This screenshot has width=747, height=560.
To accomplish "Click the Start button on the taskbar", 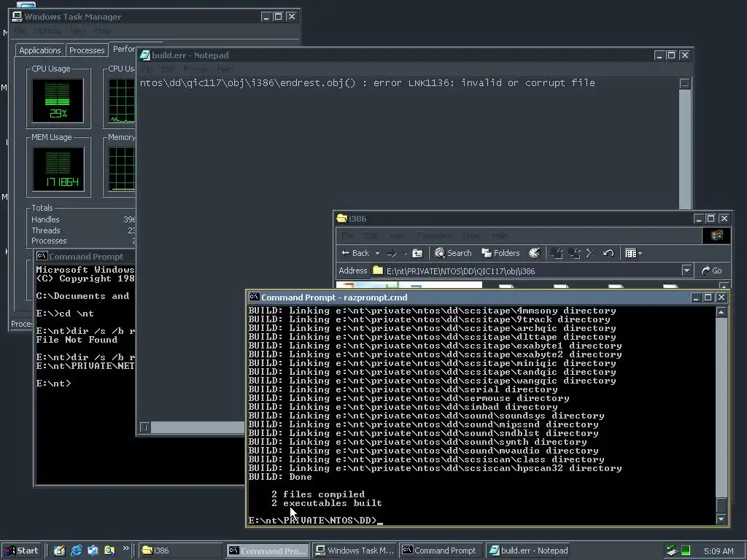I will 21,551.
